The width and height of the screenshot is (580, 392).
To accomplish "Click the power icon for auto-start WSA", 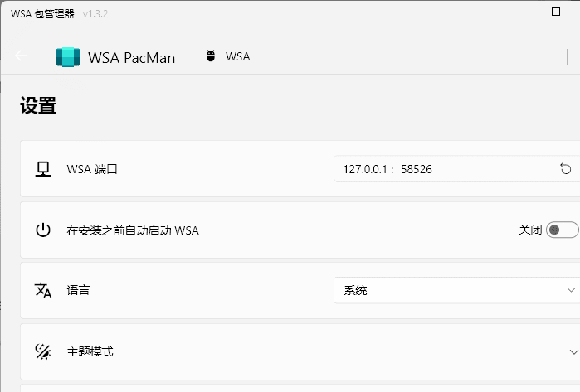I will pos(43,230).
